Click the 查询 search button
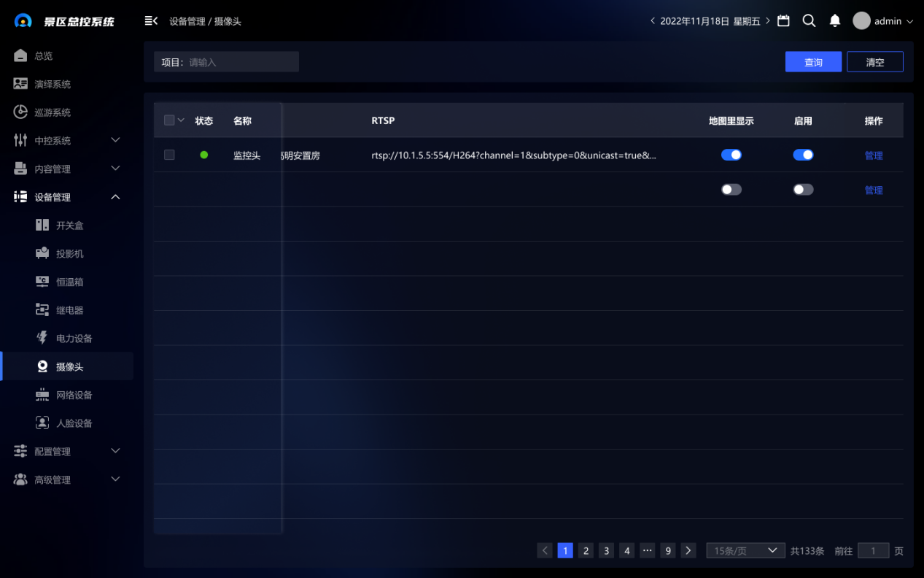The image size is (924, 578). pos(813,62)
